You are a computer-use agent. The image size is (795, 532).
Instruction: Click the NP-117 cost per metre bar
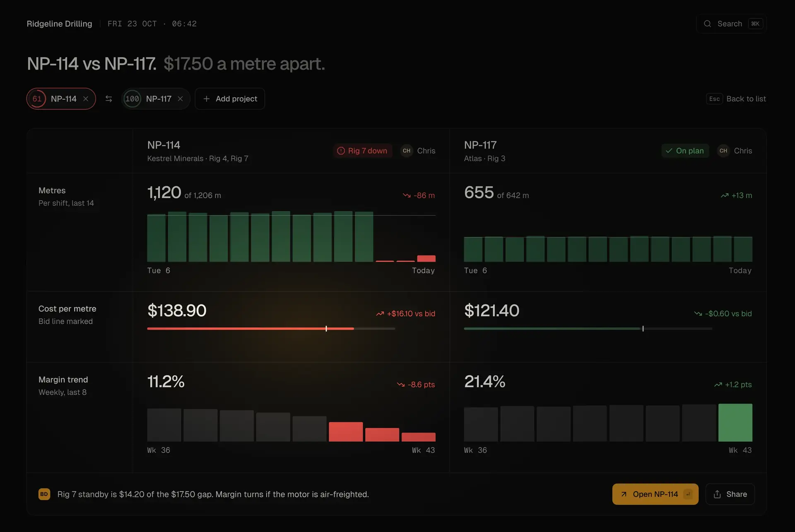(x=588, y=329)
